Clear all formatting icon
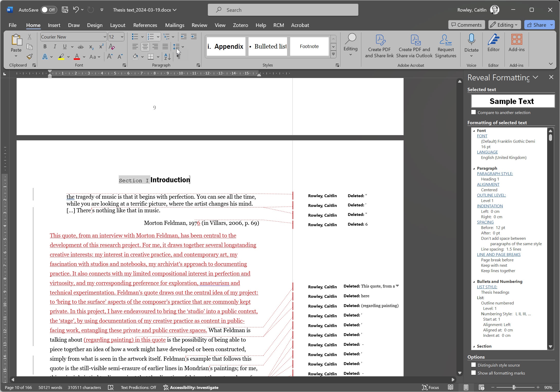This screenshot has width=560, height=392. tap(112, 46)
